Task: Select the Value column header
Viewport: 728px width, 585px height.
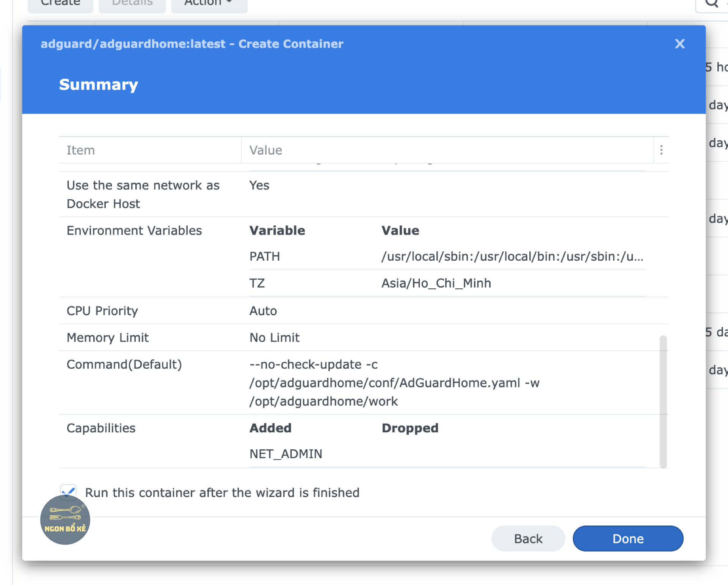Action: 447,150
